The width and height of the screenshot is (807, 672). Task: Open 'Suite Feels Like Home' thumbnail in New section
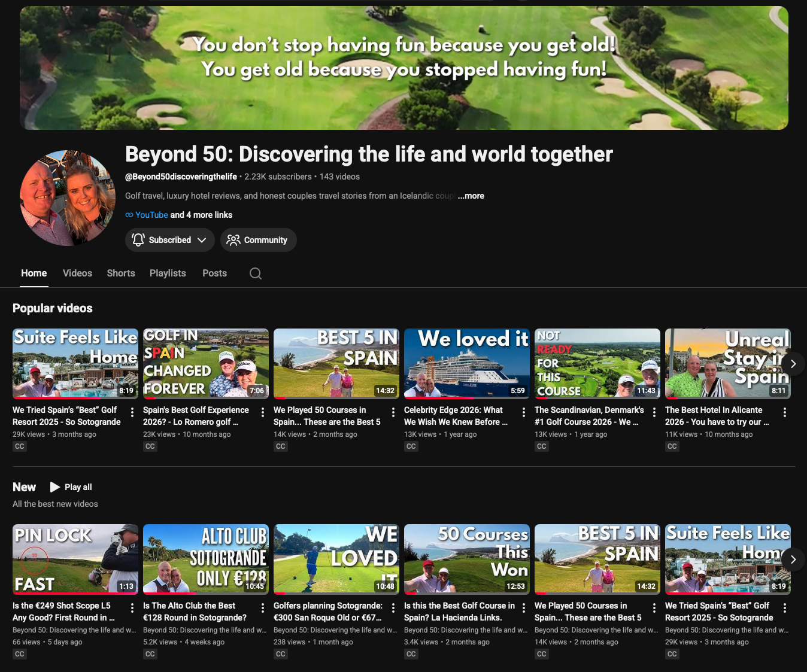[728, 560]
